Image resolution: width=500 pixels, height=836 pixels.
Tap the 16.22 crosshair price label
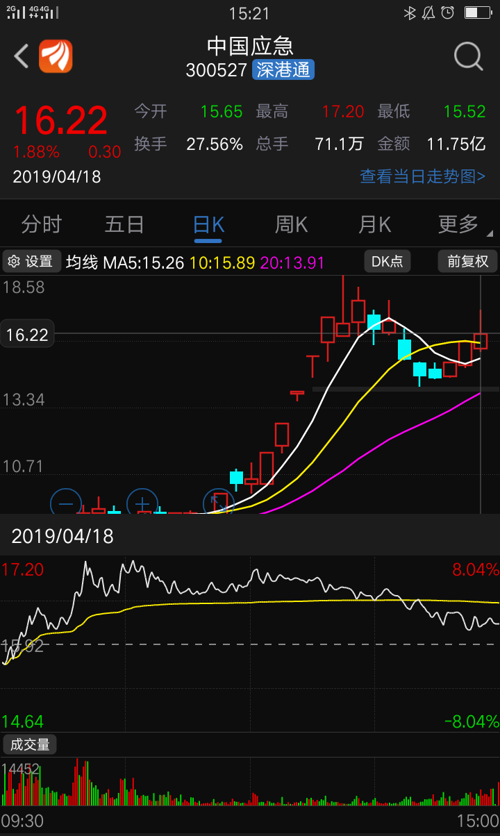click(x=27, y=335)
